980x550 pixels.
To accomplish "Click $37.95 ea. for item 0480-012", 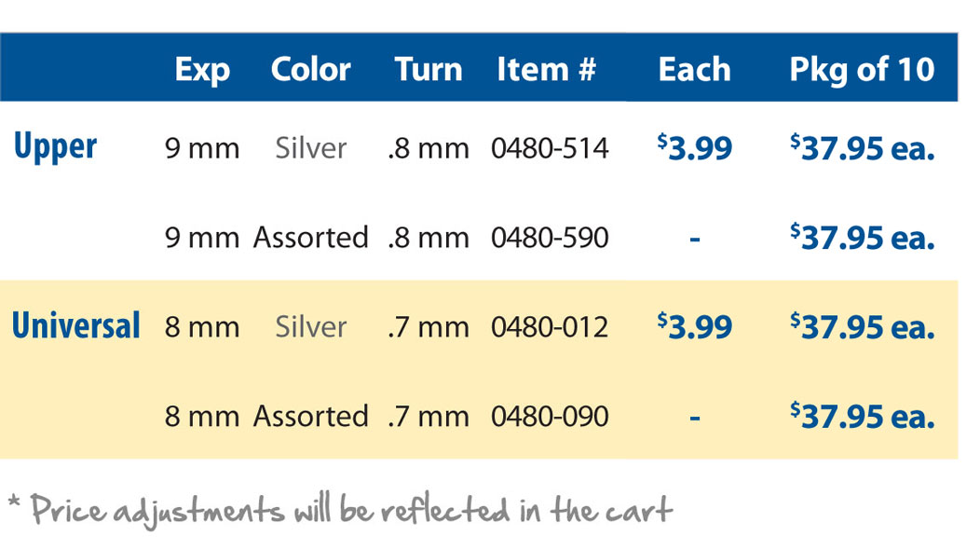I will 863,326.
